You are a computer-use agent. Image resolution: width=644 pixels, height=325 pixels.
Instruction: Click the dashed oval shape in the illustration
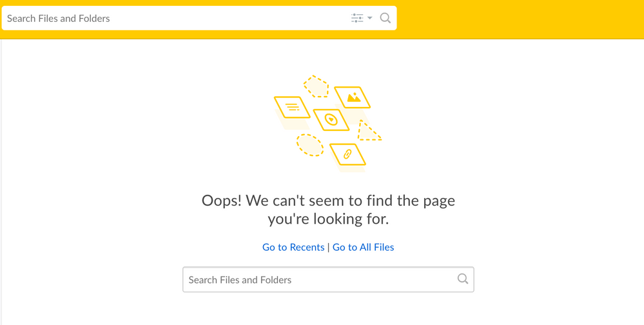[x=309, y=145]
